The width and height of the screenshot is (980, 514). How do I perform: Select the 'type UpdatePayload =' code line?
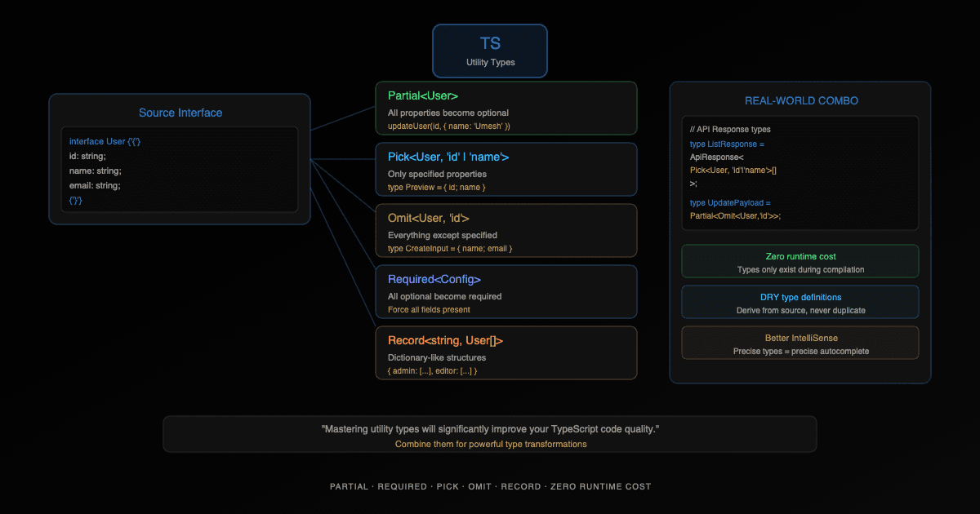(730, 202)
